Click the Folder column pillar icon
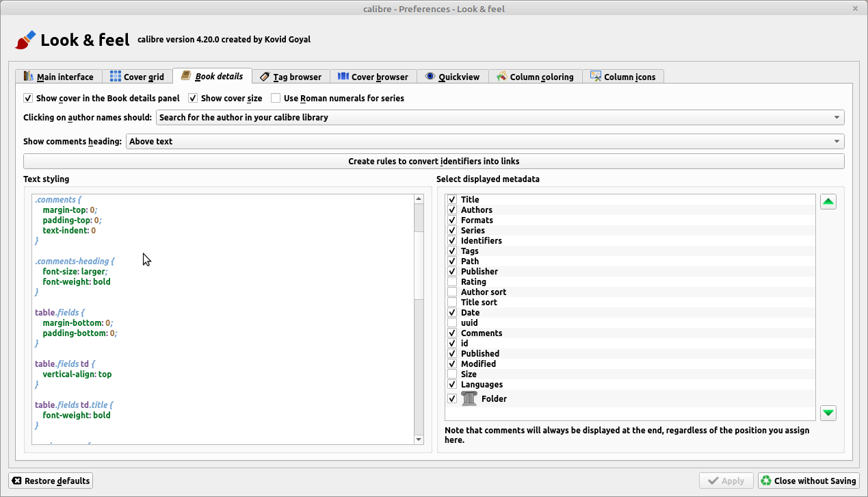868x497 pixels. [469, 398]
